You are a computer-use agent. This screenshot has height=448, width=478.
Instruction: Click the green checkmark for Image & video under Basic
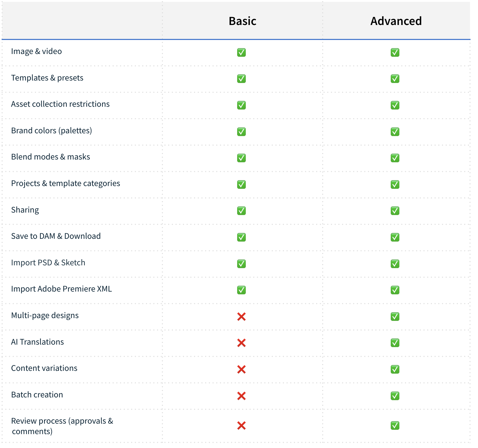(x=241, y=52)
